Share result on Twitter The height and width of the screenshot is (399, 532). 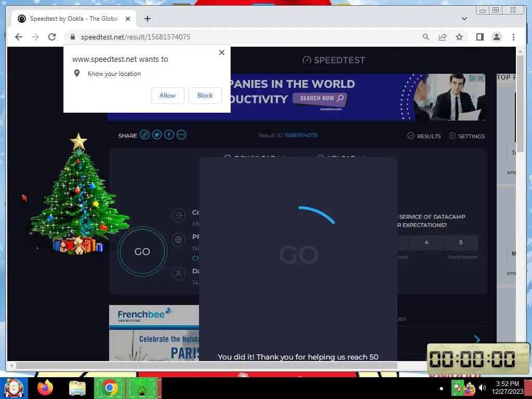(x=157, y=135)
